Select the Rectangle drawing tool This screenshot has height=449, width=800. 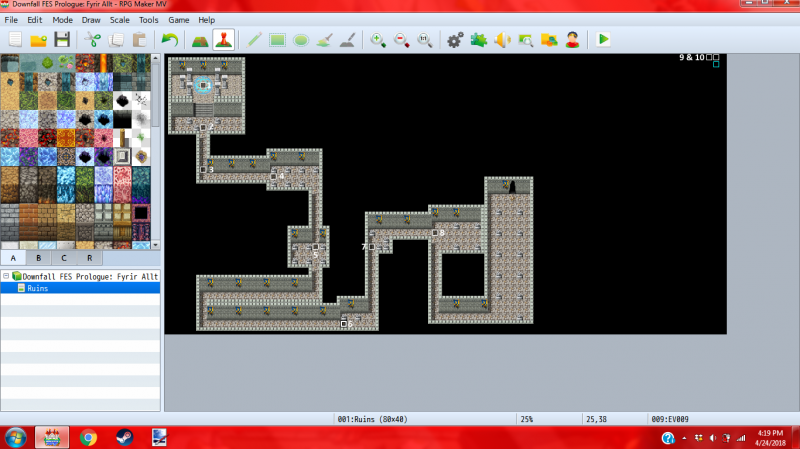pyautogui.click(x=278, y=40)
